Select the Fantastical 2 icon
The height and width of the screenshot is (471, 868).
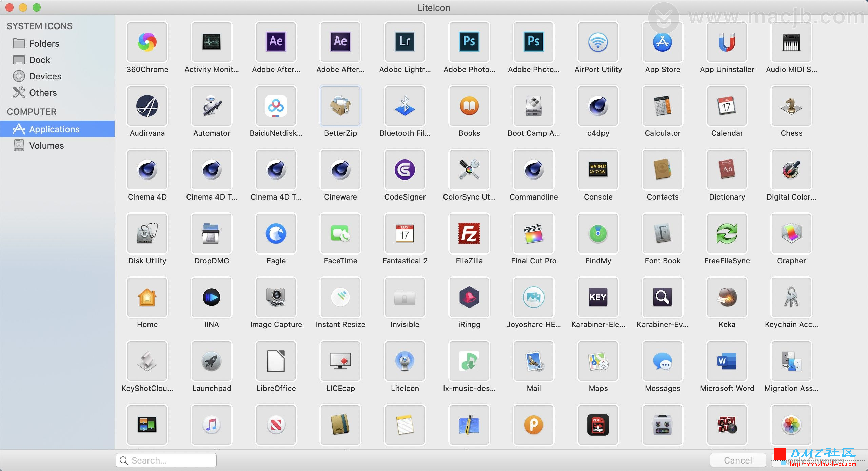(405, 233)
